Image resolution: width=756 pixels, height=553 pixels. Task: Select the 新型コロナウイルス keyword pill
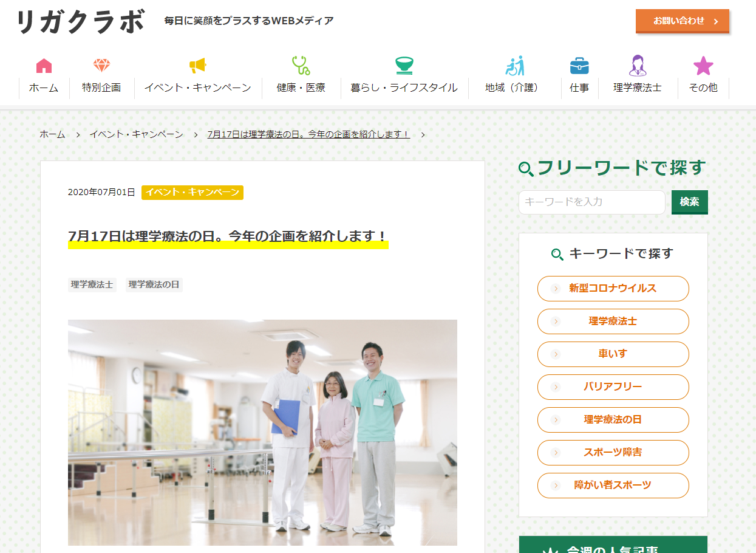613,289
